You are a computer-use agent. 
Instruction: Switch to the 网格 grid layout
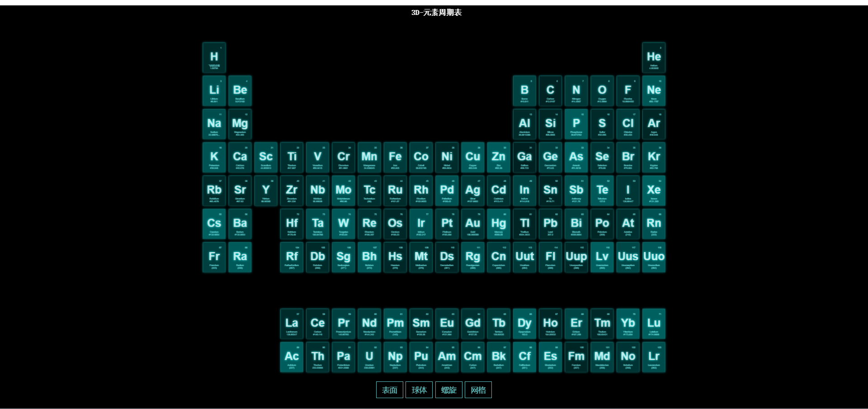(x=478, y=390)
